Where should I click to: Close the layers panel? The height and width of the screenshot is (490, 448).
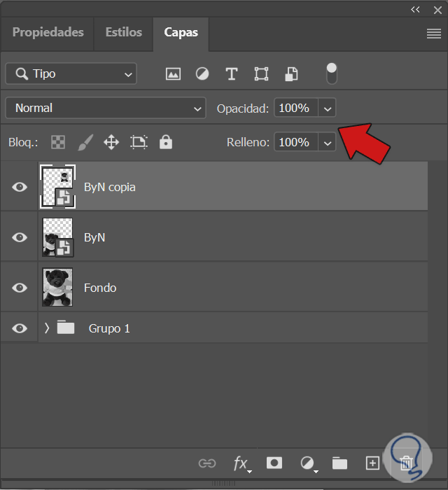(437, 10)
